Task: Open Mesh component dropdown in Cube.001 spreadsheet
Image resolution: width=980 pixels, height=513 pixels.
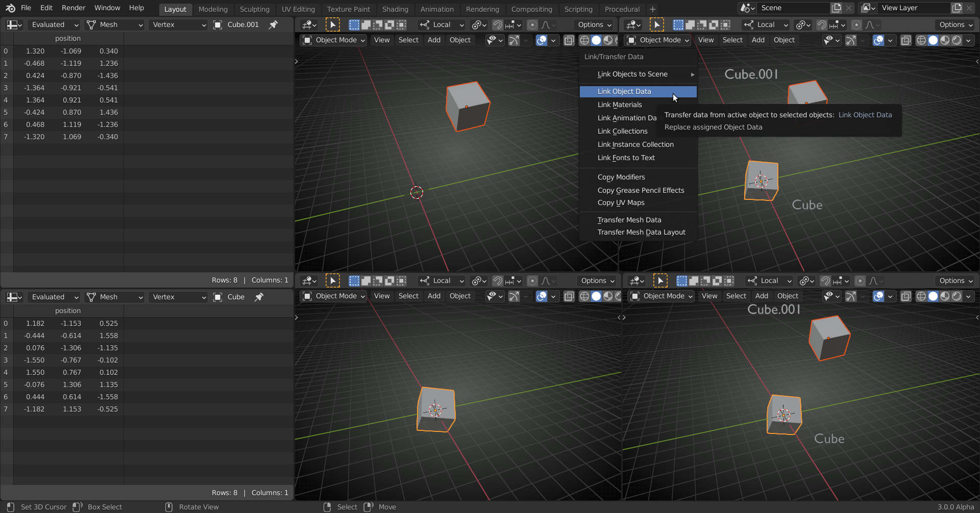Action: coord(114,24)
